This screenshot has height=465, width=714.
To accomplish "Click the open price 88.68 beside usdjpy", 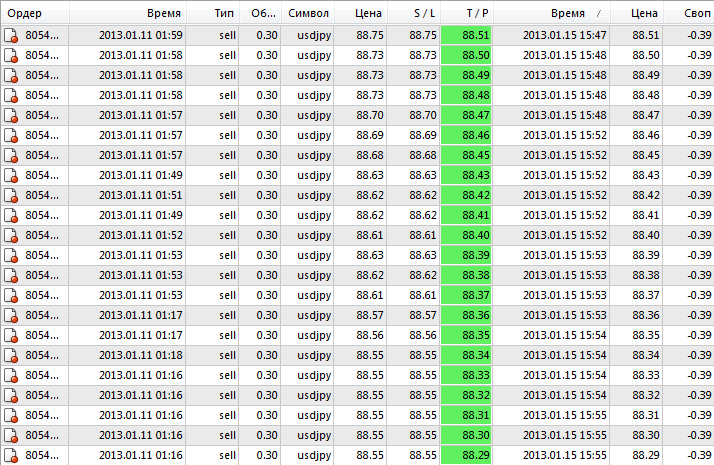I will tap(370, 156).
